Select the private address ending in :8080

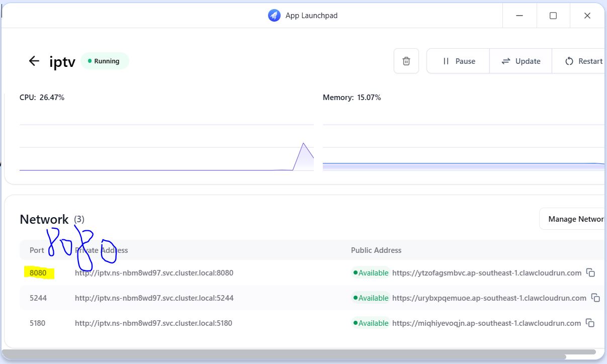pyautogui.click(x=154, y=273)
